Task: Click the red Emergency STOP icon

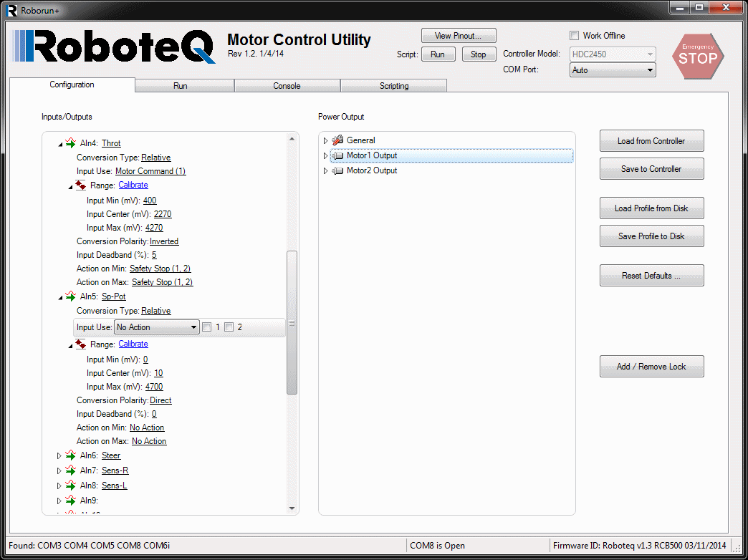Action: (x=697, y=56)
